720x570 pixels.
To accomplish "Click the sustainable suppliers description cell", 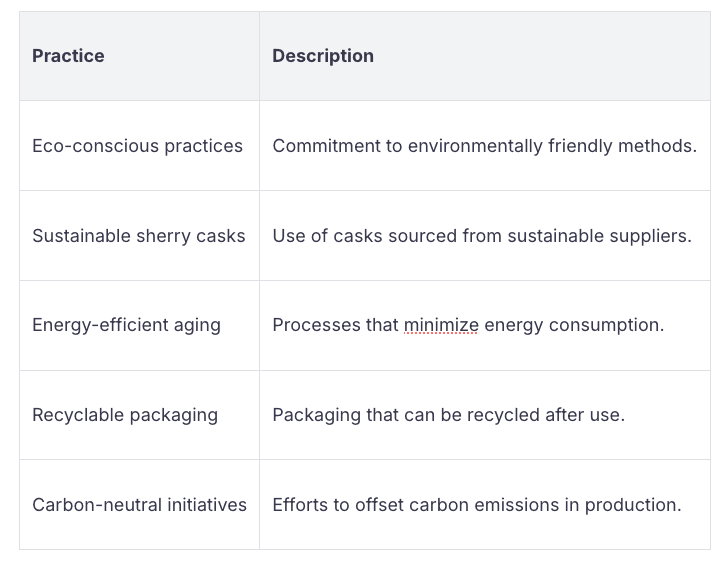I will [x=481, y=236].
